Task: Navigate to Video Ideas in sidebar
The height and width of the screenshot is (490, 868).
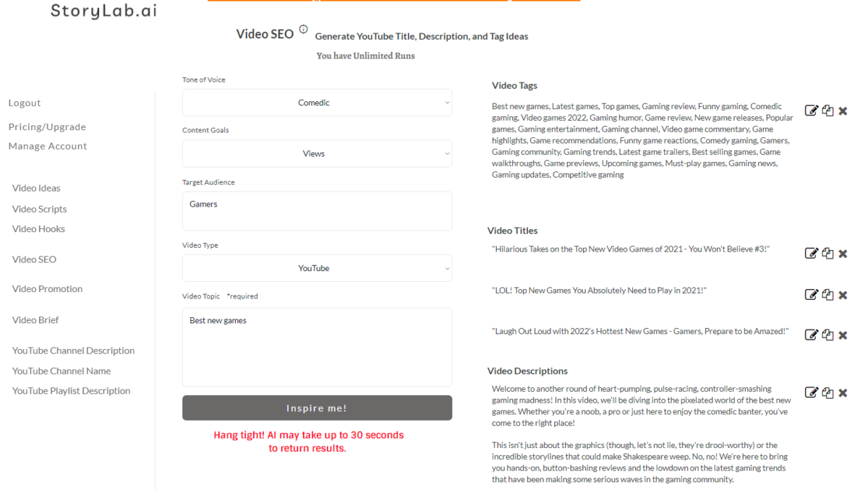Action: (36, 188)
